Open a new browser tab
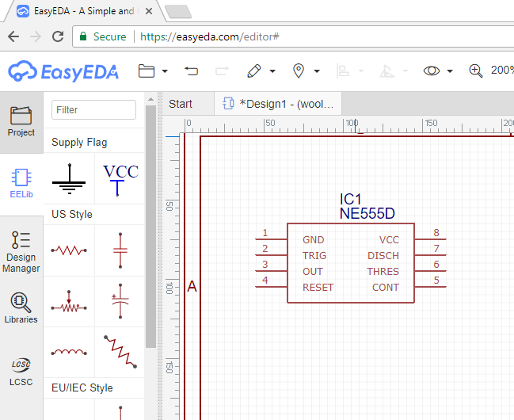The image size is (514, 420). coord(178,11)
